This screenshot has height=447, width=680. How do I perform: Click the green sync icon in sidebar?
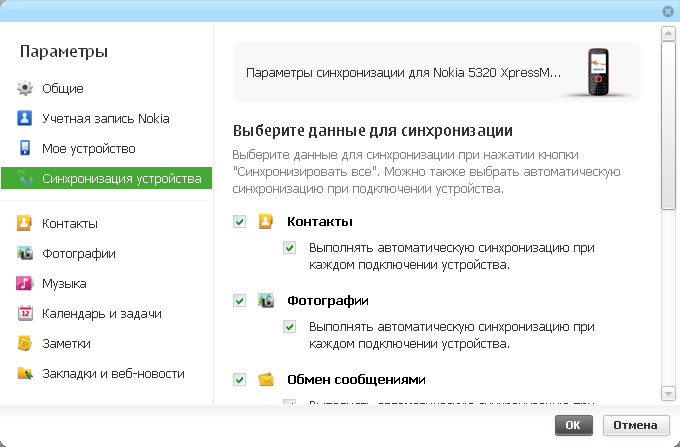25,179
